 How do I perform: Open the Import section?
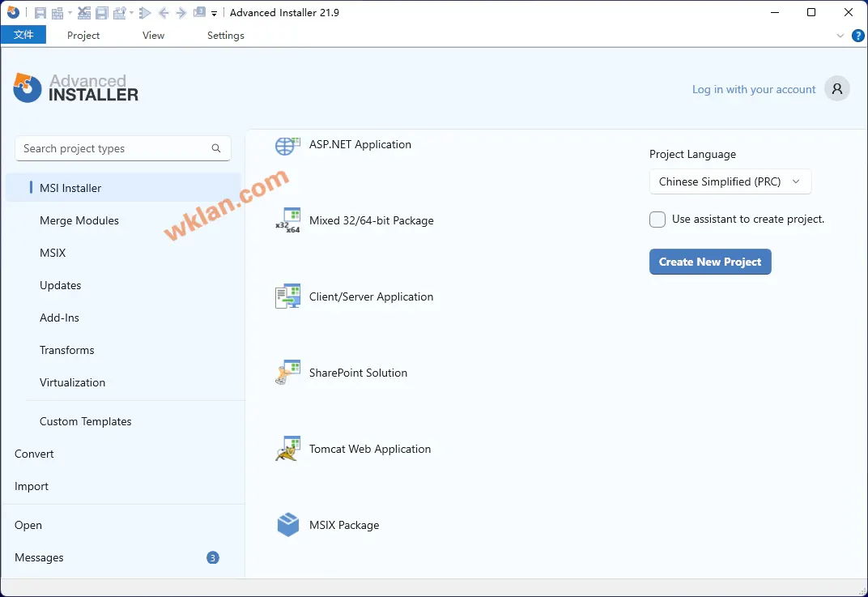point(32,486)
